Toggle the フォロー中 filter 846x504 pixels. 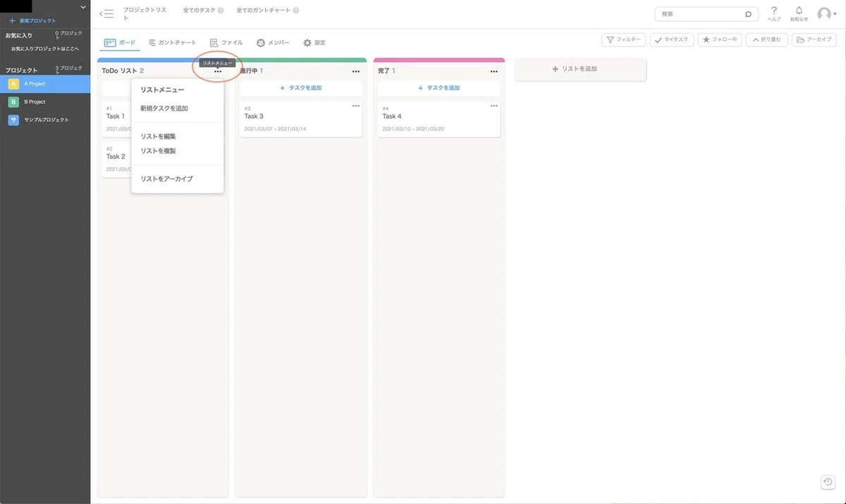pos(720,40)
